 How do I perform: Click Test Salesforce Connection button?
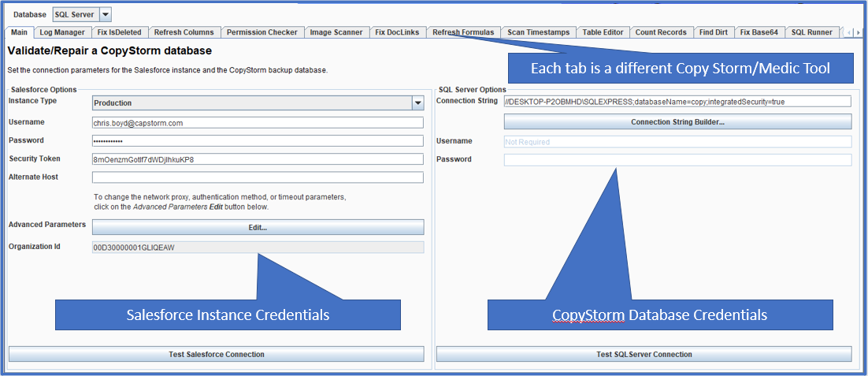click(x=217, y=354)
